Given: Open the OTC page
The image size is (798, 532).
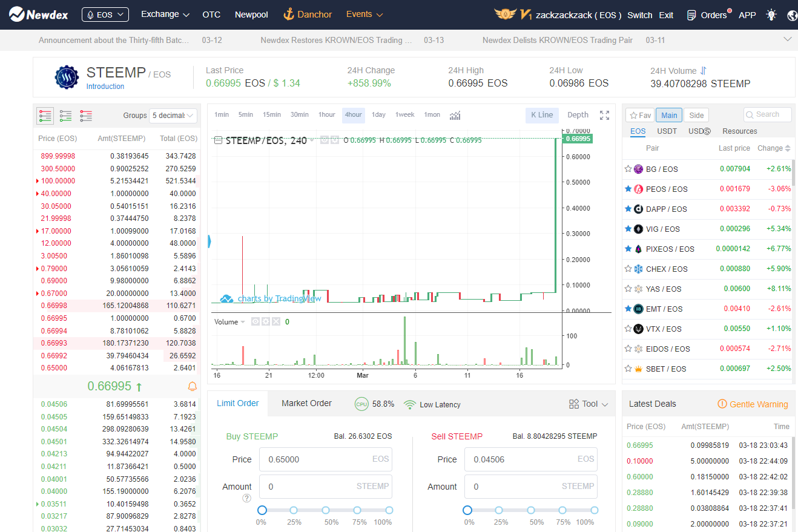Looking at the screenshot, I should (211, 15).
